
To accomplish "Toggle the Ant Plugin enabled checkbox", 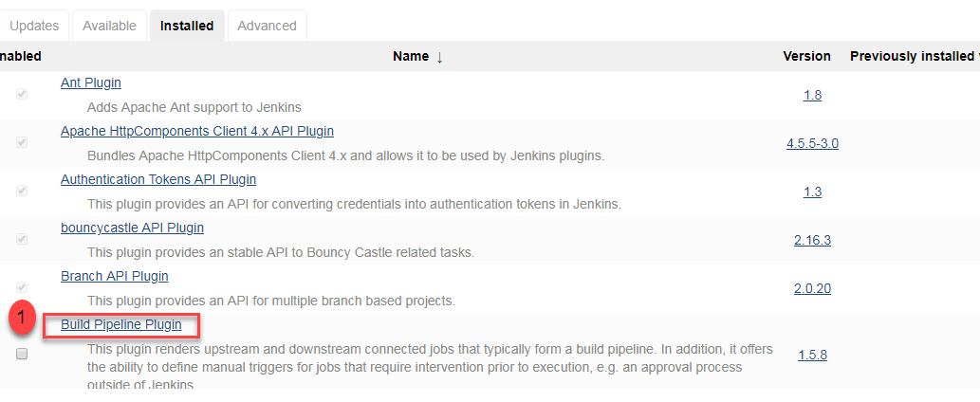I will coord(22,95).
